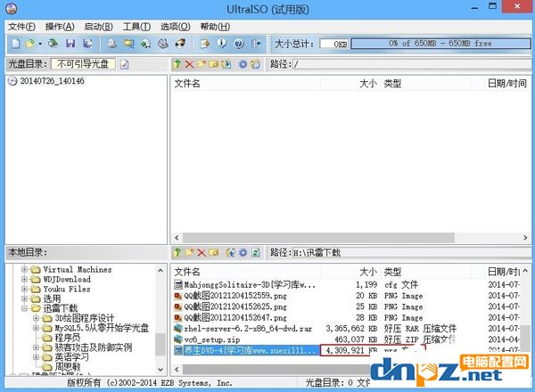This screenshot has height=392, width=535.
Task: Click extract icon in image toolbar
Action: 226,64
